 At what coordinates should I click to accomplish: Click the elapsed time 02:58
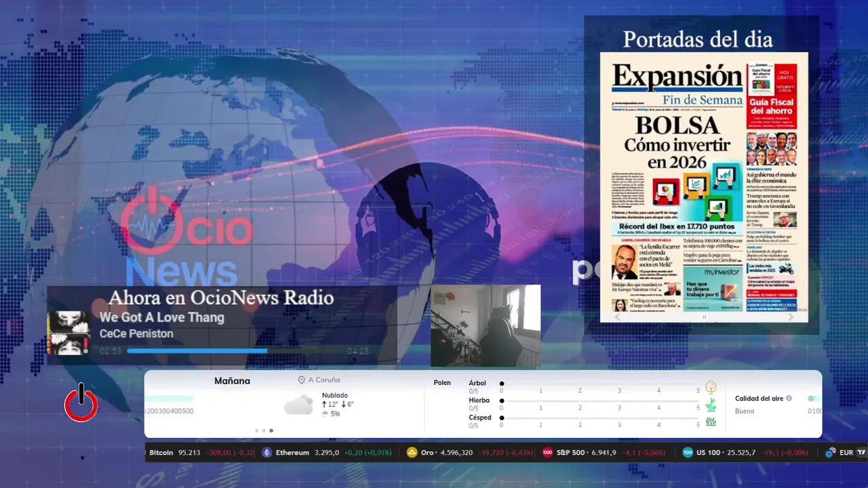111,351
